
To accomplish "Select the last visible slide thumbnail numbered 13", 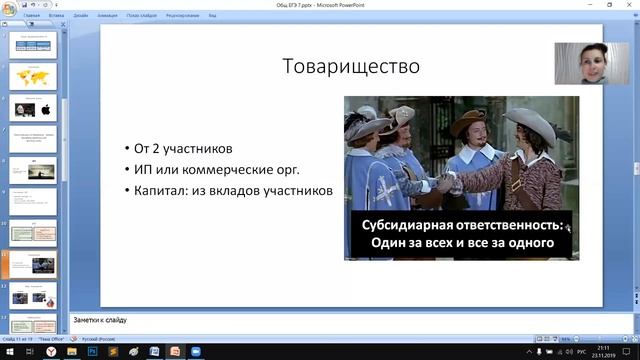I will [x=33, y=324].
